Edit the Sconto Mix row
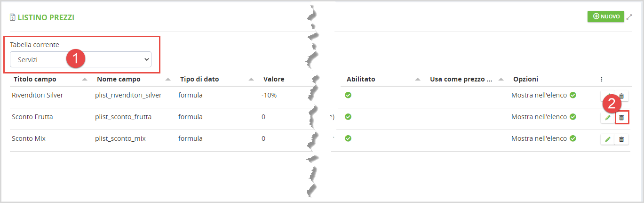This screenshot has height=203, width=644. 608,139
